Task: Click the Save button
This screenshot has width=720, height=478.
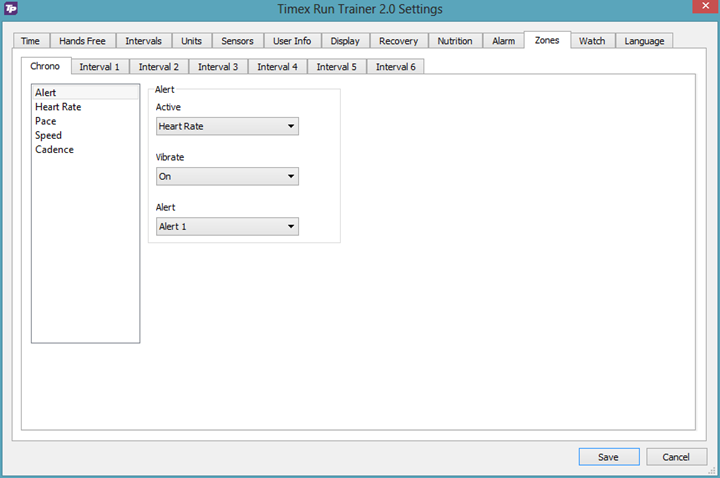Action: point(609,457)
